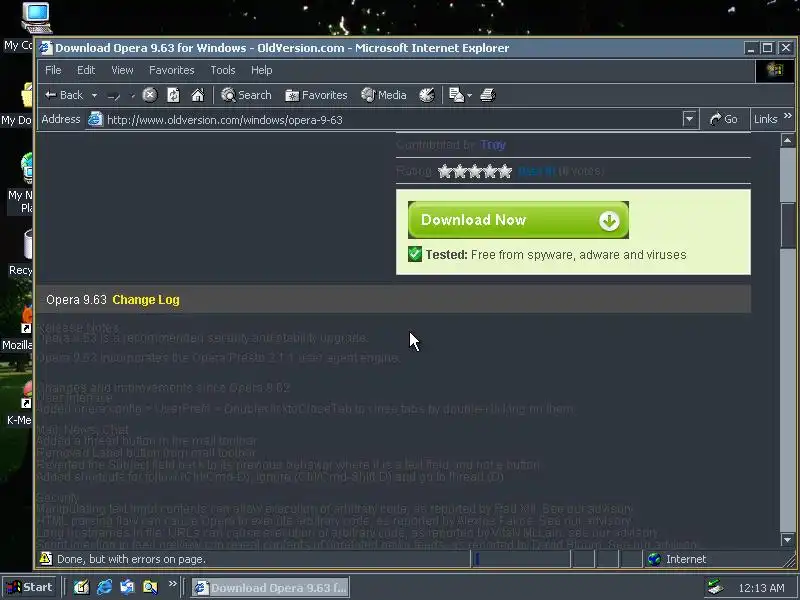Open Show Desktop quick launch icon
This screenshot has height=600, width=800.
click(x=81, y=587)
